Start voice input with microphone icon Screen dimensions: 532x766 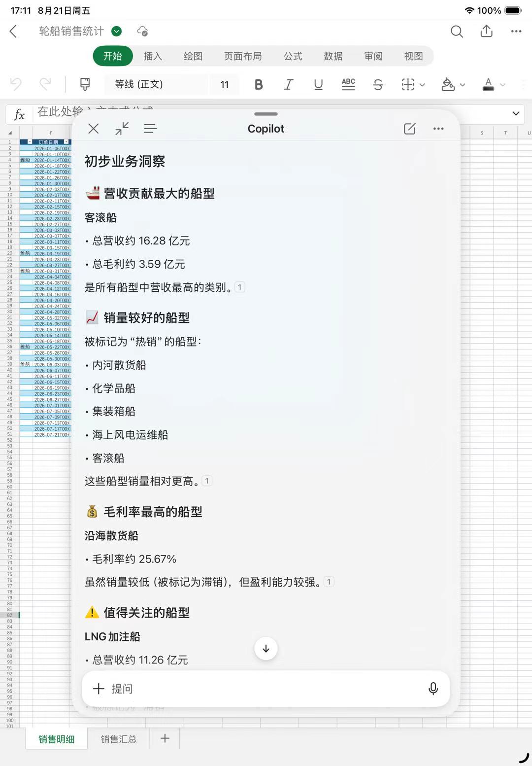(x=433, y=689)
